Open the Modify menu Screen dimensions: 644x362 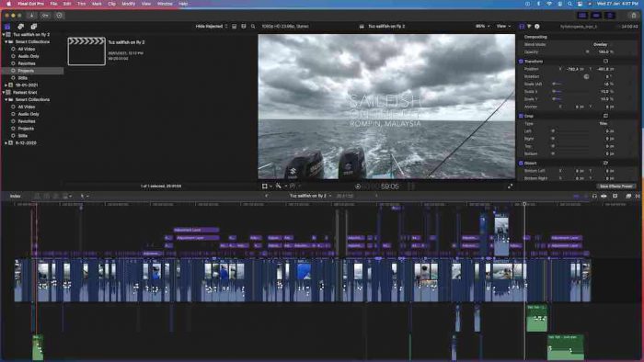128,4
